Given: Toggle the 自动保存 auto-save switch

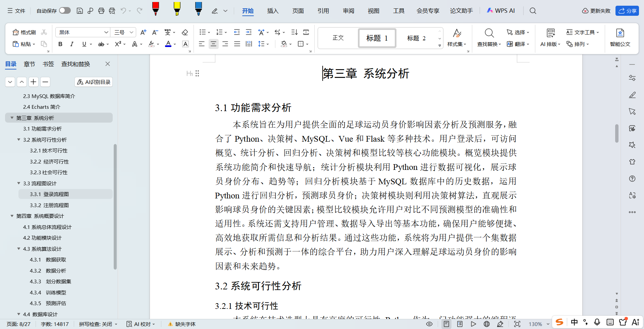Looking at the screenshot, I should point(65,11).
